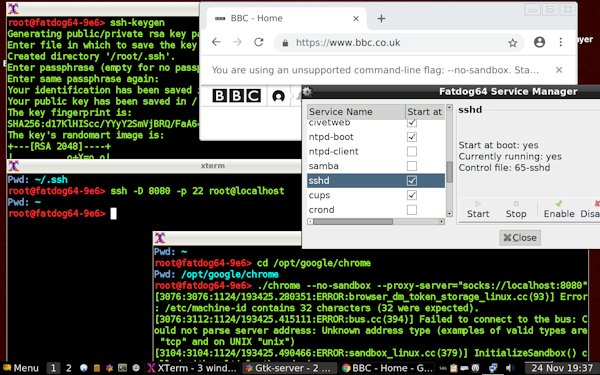The image size is (600, 375).
Task: Click service list scroll-right arrow
Action: (x=442, y=222)
